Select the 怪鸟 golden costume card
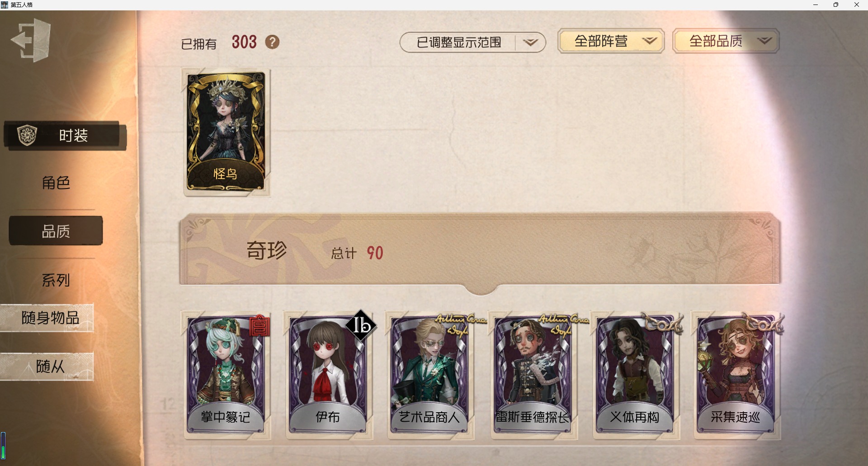 click(226, 132)
